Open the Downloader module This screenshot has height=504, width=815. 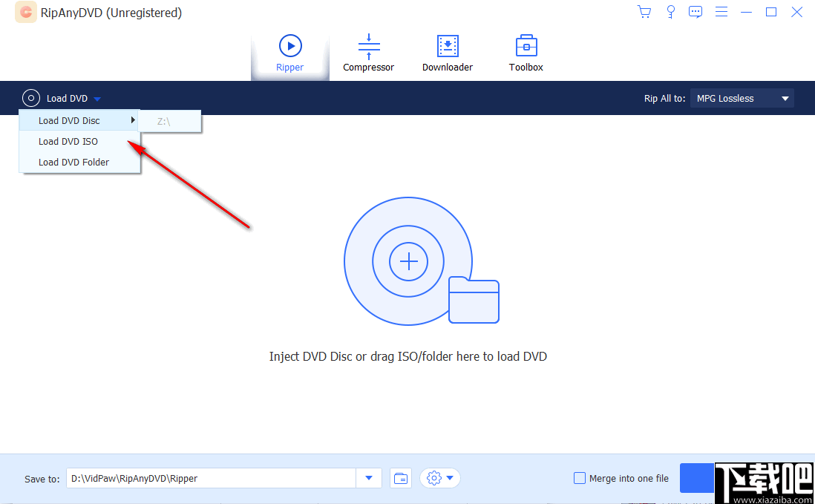[447, 52]
